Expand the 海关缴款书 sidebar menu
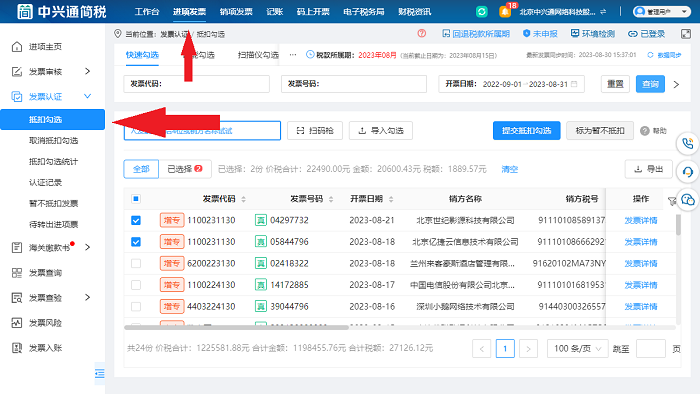Image resolution: width=700 pixels, height=394 pixels. pos(88,247)
